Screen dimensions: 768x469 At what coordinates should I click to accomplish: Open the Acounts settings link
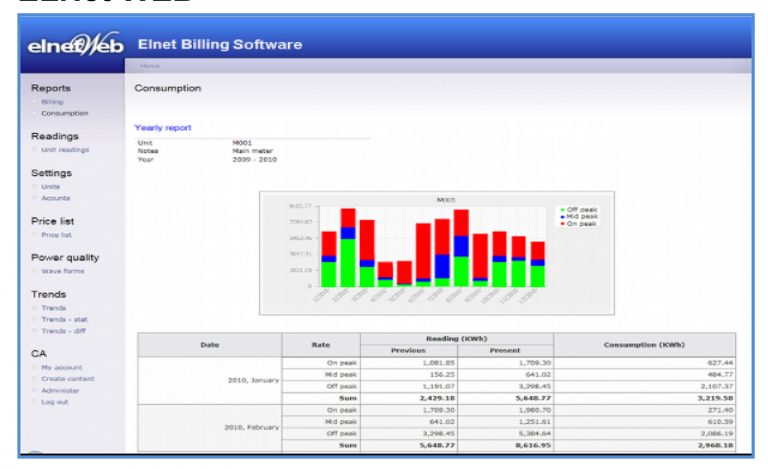[x=56, y=198]
